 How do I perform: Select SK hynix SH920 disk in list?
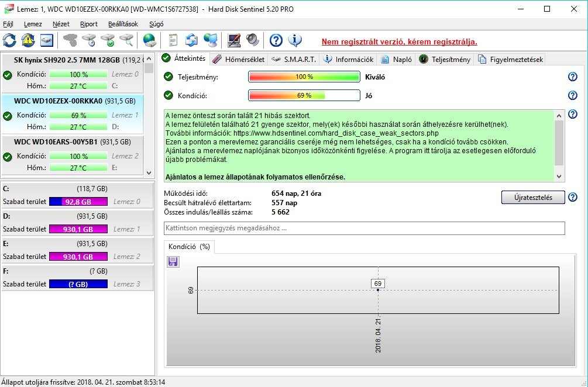tap(72, 73)
